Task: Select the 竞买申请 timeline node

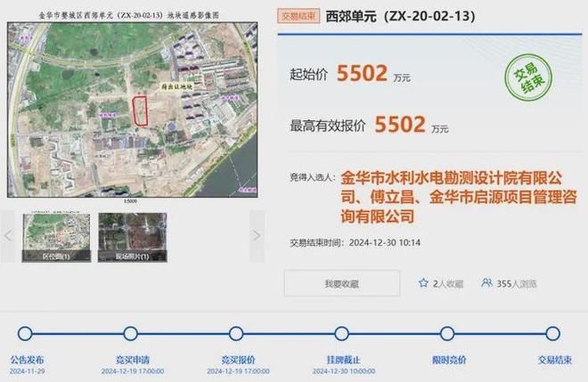Action: click(x=130, y=333)
